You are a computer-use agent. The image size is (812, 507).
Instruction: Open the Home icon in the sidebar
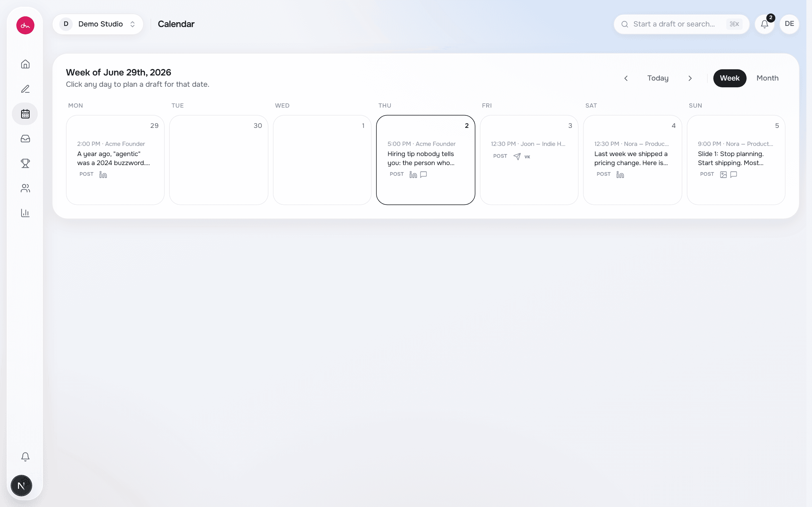pyautogui.click(x=25, y=64)
